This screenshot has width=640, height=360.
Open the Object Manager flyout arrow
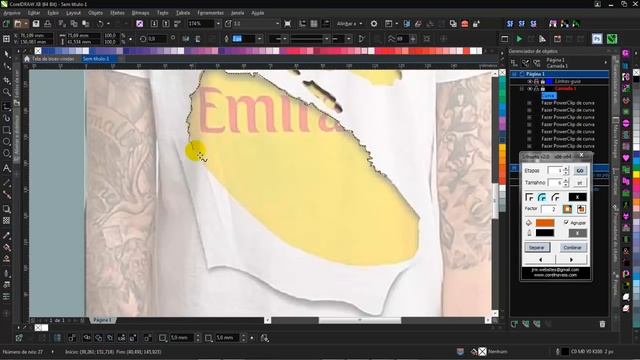tap(606, 62)
